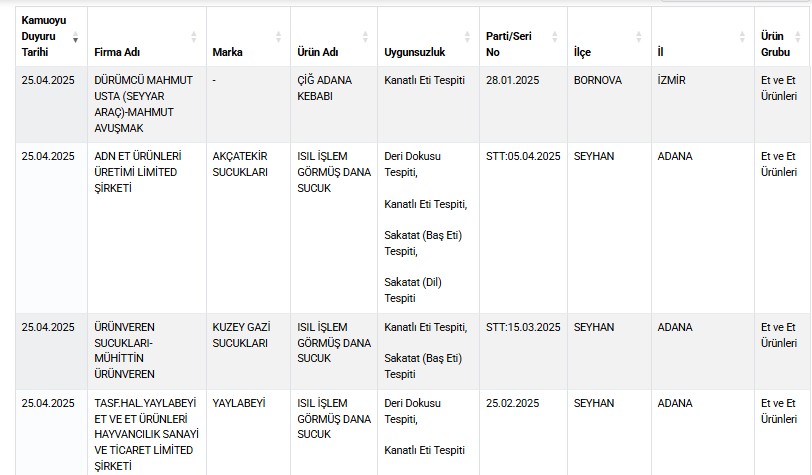The width and height of the screenshot is (812, 475).
Task: Click sort arrows in Parti/Seri No column
Action: tap(555, 37)
